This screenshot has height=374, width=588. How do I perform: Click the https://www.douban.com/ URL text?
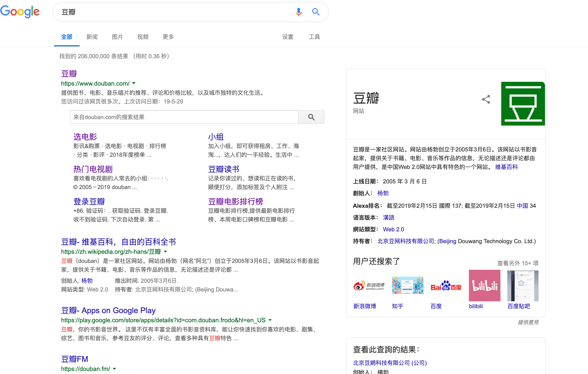(95, 84)
